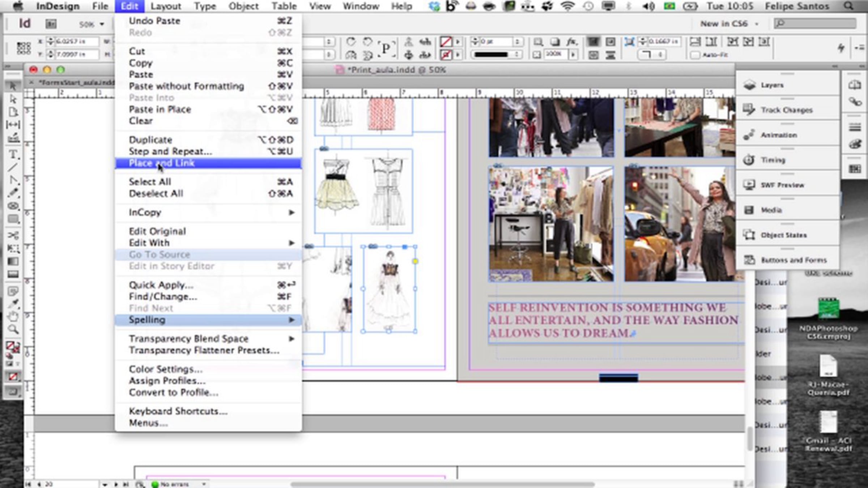Screen dimensions: 868x488
Task: Open the Layout menu
Action: (166, 6)
